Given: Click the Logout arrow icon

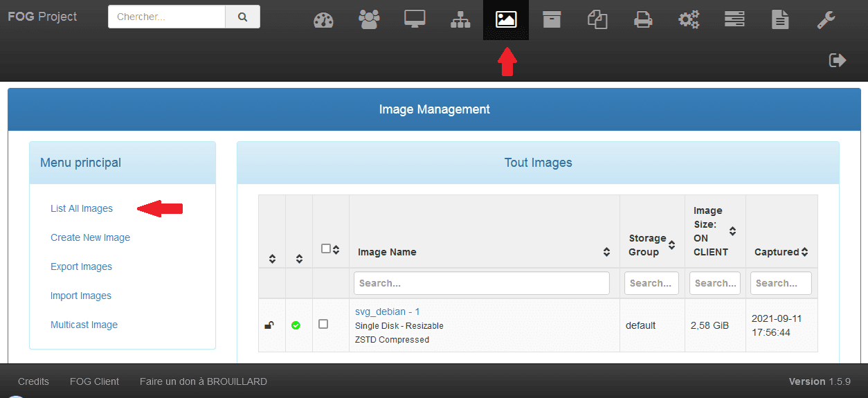Looking at the screenshot, I should 838,60.
